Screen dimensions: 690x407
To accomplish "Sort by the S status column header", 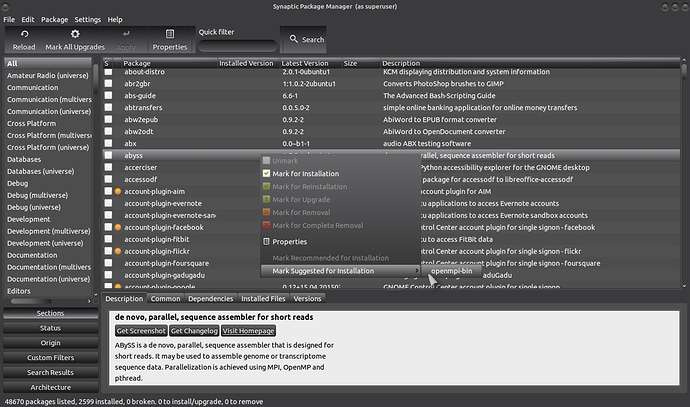I will [108, 63].
